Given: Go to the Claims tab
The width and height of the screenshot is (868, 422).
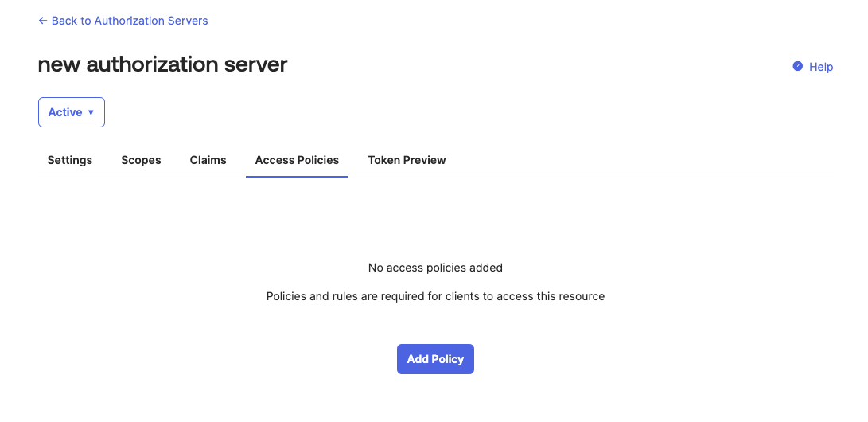Looking at the screenshot, I should coord(208,160).
